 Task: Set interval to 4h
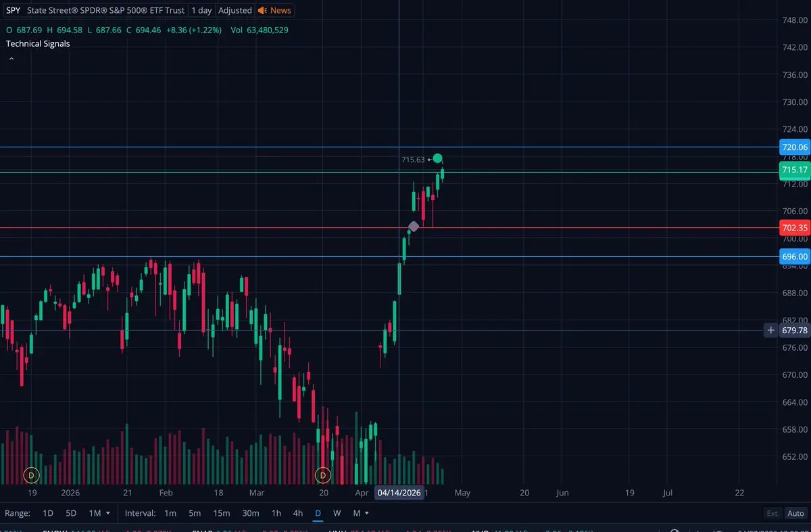(297, 513)
